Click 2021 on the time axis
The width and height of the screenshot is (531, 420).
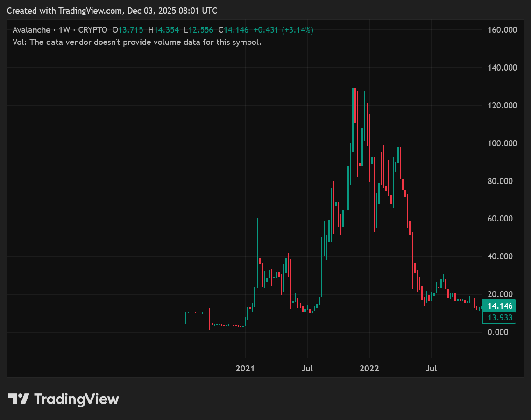click(x=245, y=369)
